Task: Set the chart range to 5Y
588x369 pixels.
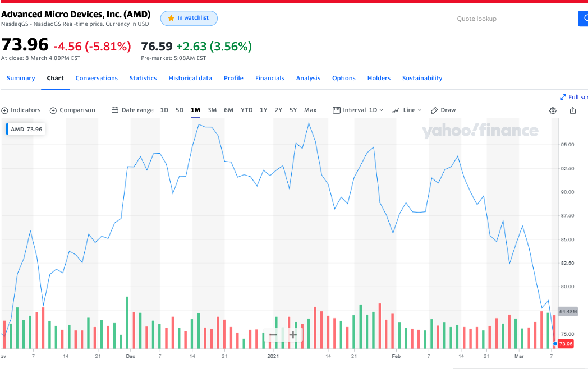Action: (293, 110)
